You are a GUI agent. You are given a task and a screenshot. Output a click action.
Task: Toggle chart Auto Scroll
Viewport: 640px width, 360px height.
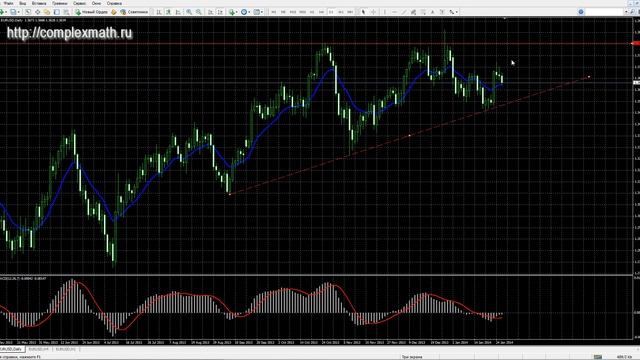(x=210, y=12)
